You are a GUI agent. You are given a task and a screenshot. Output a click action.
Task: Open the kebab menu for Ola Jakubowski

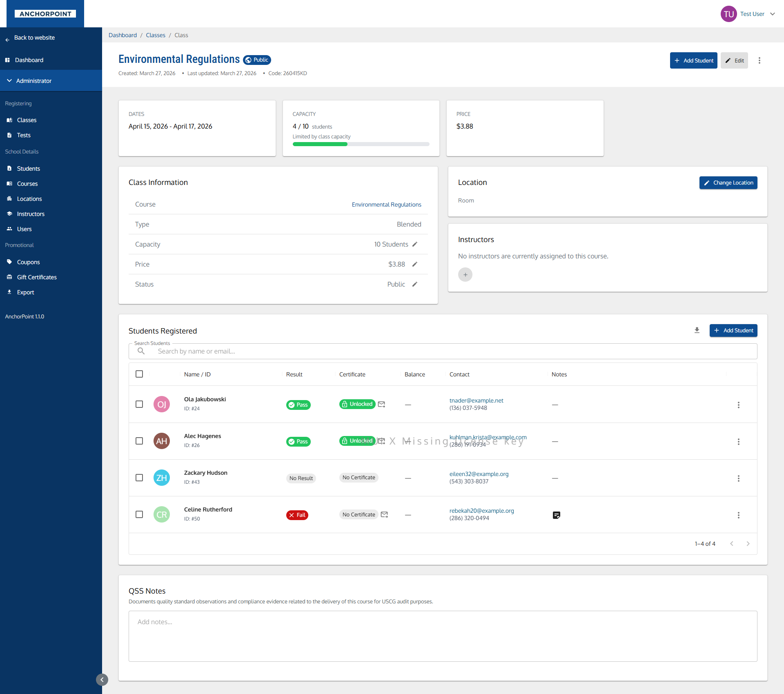tap(738, 405)
